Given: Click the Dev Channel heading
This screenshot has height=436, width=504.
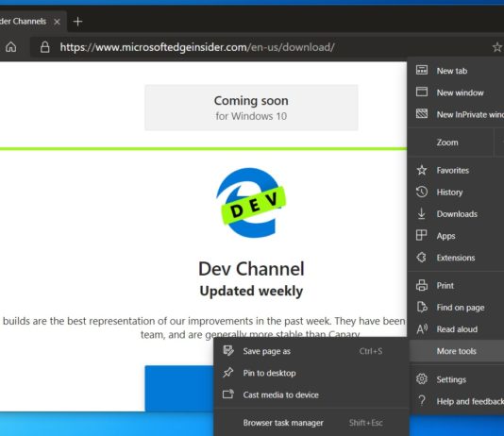Looking at the screenshot, I should coord(251,269).
